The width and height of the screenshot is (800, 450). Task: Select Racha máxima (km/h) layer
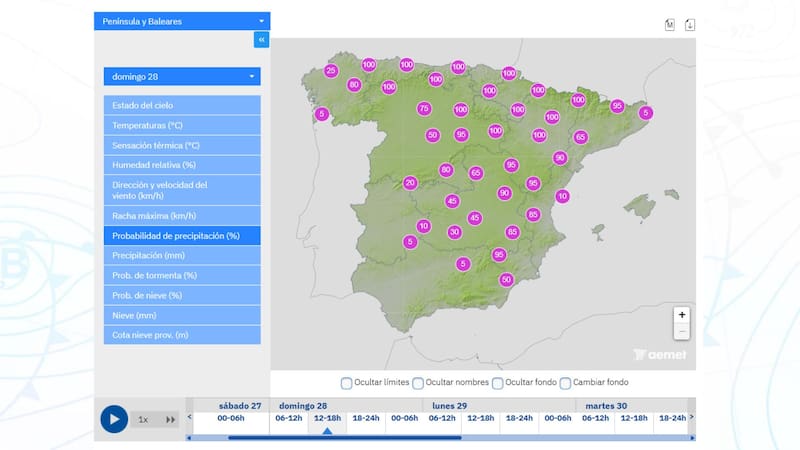tap(182, 216)
